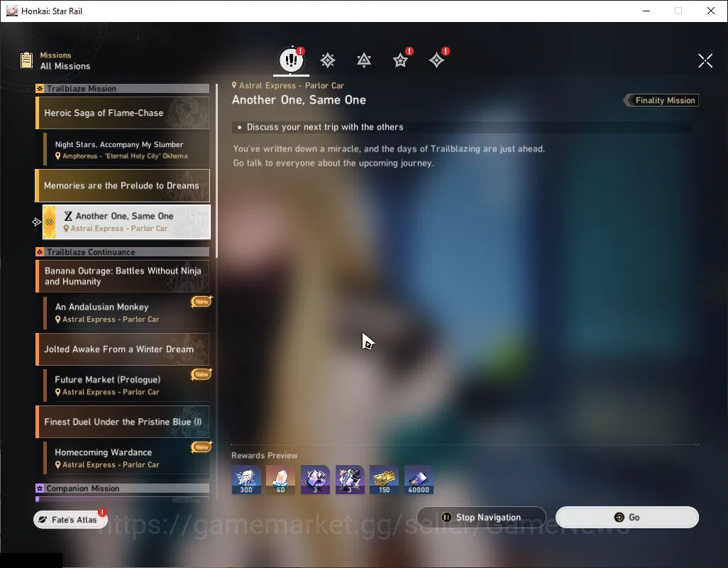Switch to Trailblaze Continuance filter tab
Screen dimensions: 728x568
(x=364, y=60)
